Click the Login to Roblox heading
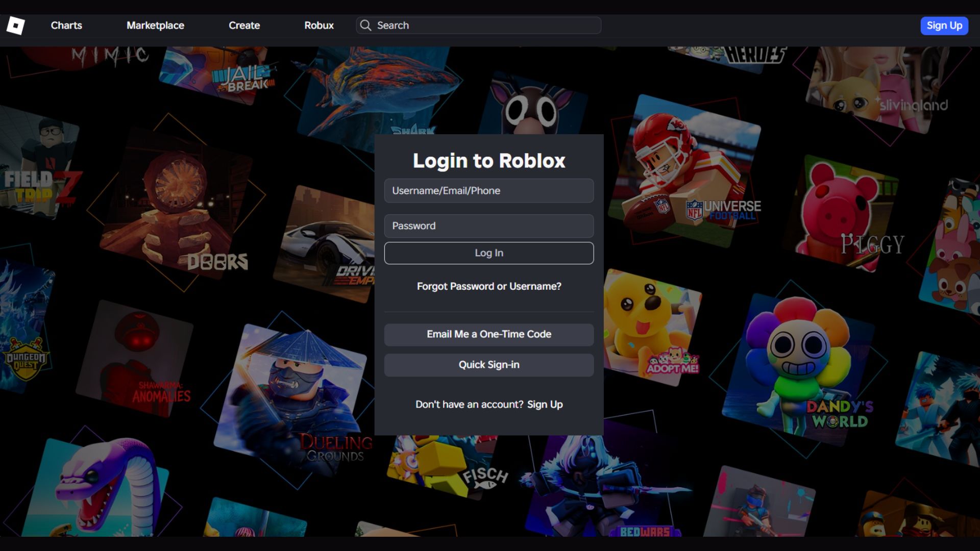This screenshot has width=980, height=551. pos(489,161)
